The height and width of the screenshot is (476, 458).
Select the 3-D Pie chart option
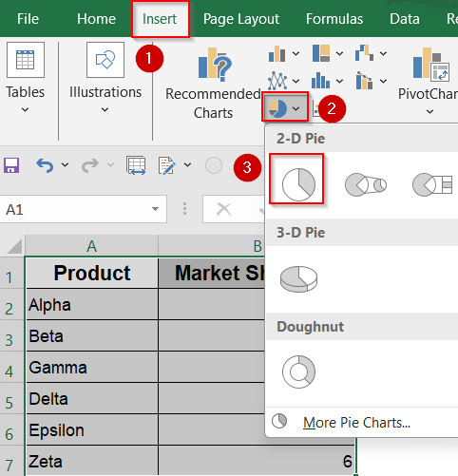(298, 278)
